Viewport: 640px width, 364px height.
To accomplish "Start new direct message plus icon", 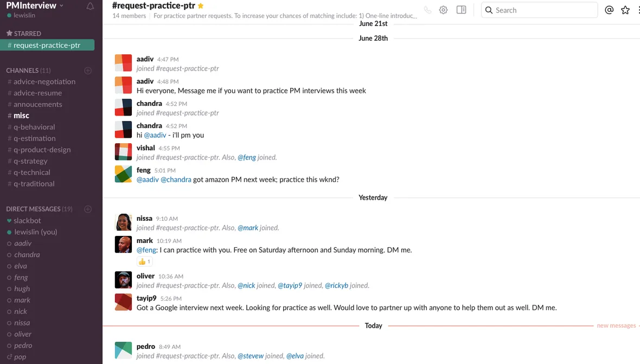I will 88,209.
